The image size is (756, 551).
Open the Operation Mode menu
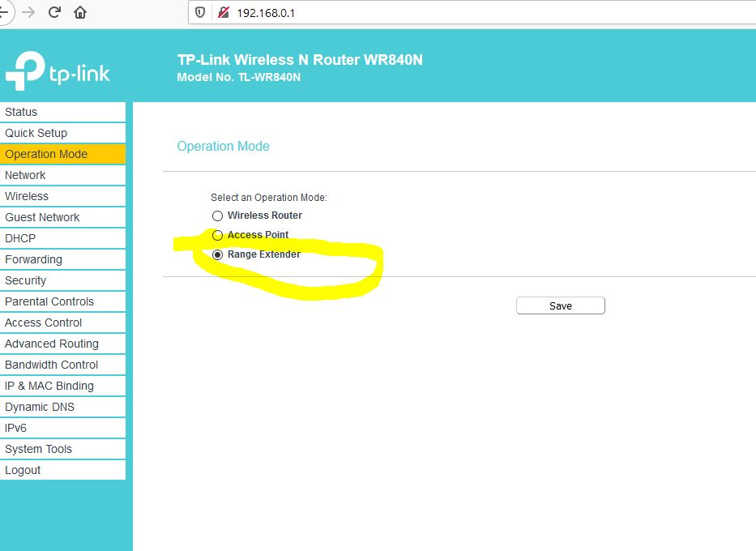tap(62, 154)
